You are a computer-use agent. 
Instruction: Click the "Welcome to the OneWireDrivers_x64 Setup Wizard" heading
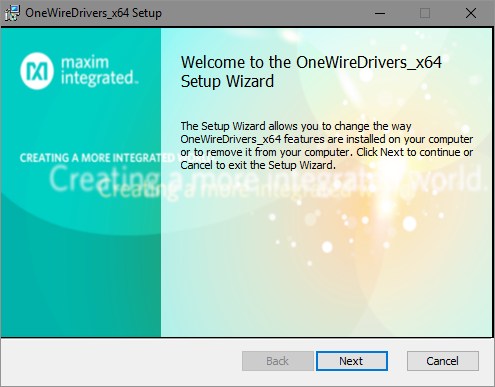(311, 72)
